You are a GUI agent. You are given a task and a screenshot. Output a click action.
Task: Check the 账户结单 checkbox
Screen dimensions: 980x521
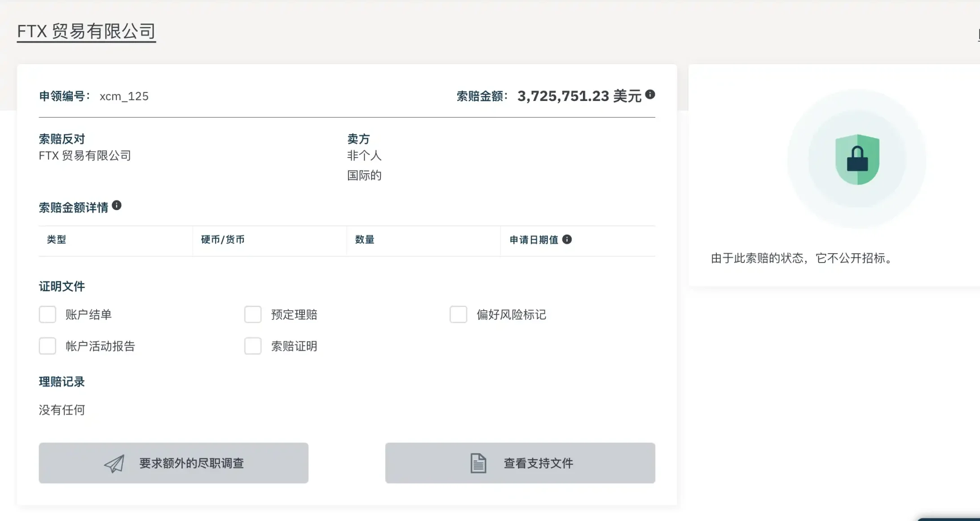(47, 315)
